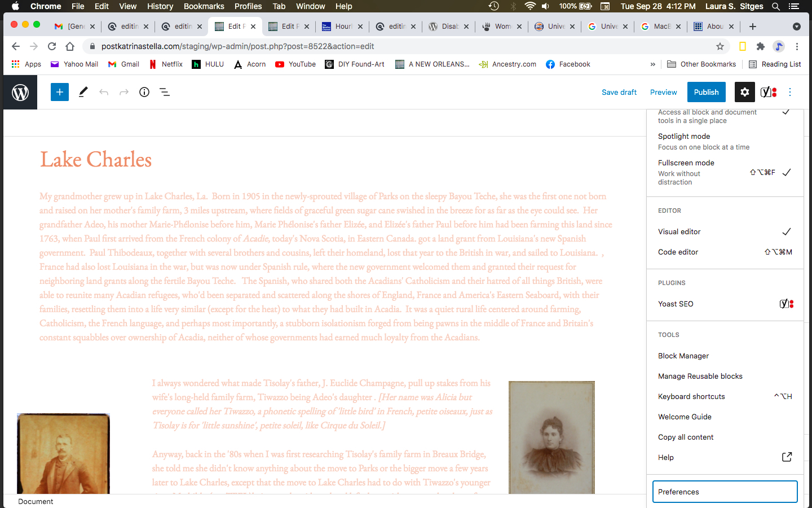Select the Tools pencil icon
Viewport: 812px width, 508px height.
click(83, 92)
